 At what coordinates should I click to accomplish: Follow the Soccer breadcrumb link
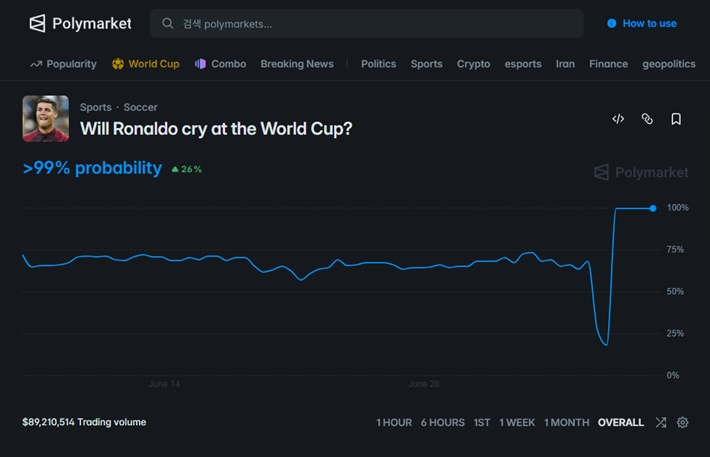click(x=140, y=107)
